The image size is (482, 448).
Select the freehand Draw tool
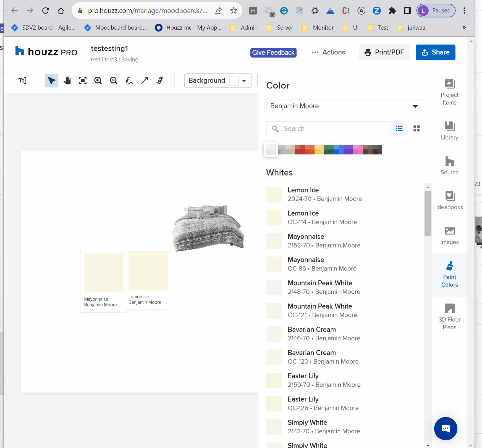(129, 80)
